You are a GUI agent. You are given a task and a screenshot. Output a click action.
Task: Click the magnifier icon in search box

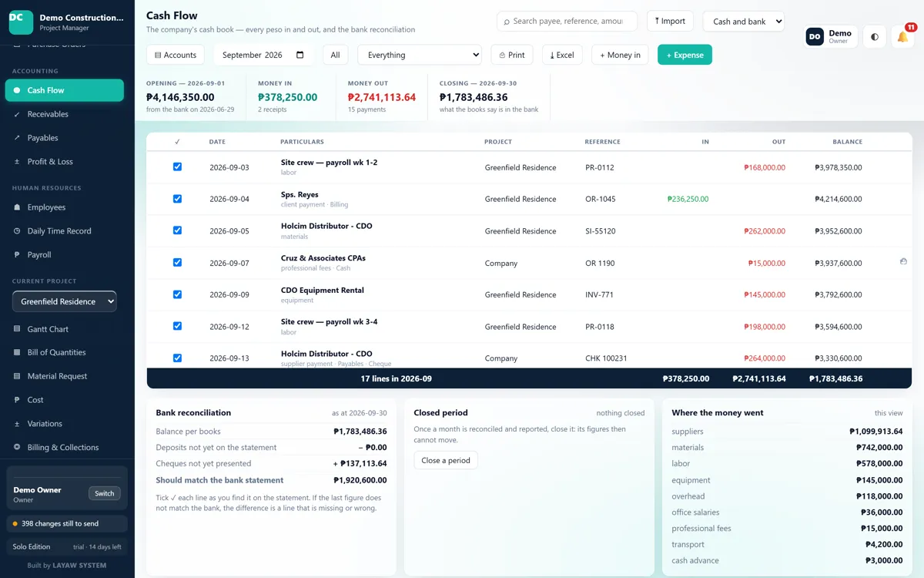tap(507, 22)
